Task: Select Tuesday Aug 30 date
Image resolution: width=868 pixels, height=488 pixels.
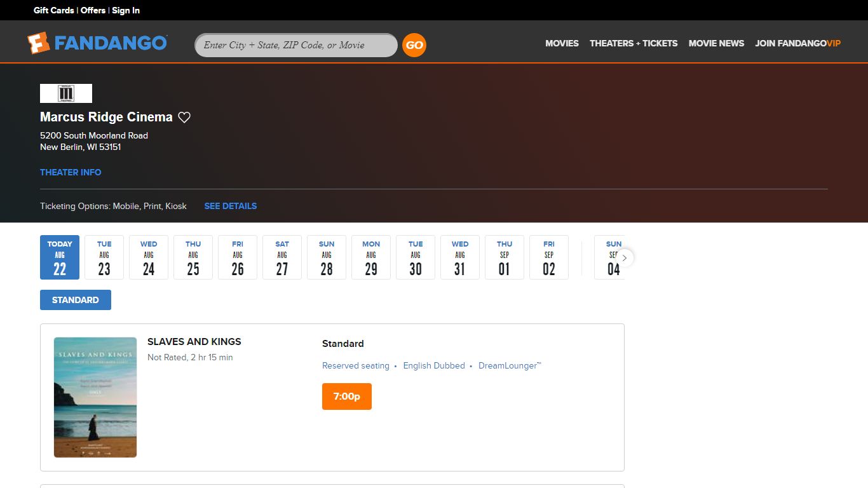Action: 416,257
